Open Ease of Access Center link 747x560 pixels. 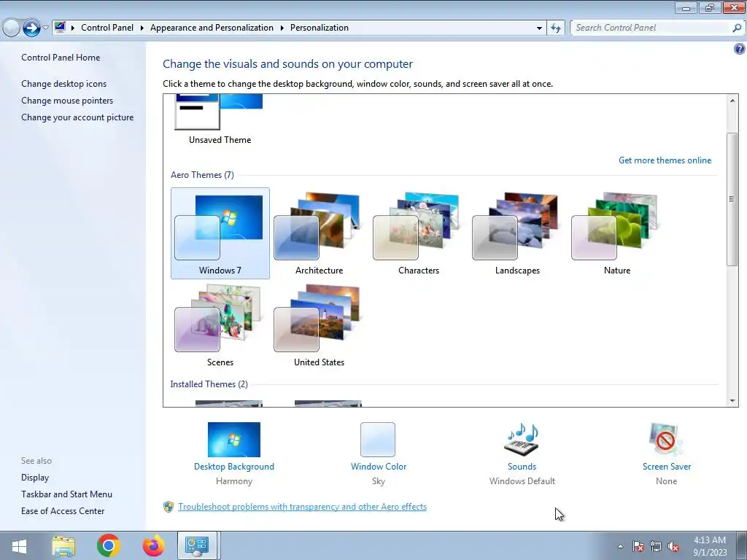pyautogui.click(x=63, y=511)
